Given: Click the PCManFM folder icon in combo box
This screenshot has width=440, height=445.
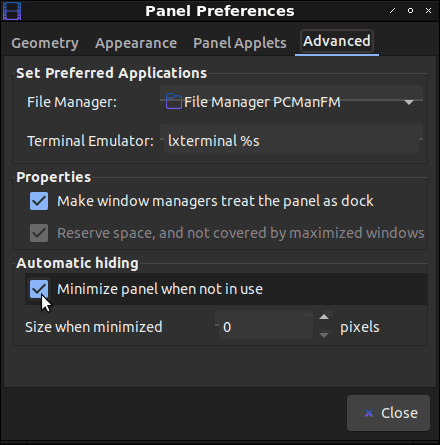Looking at the screenshot, I should [174, 101].
